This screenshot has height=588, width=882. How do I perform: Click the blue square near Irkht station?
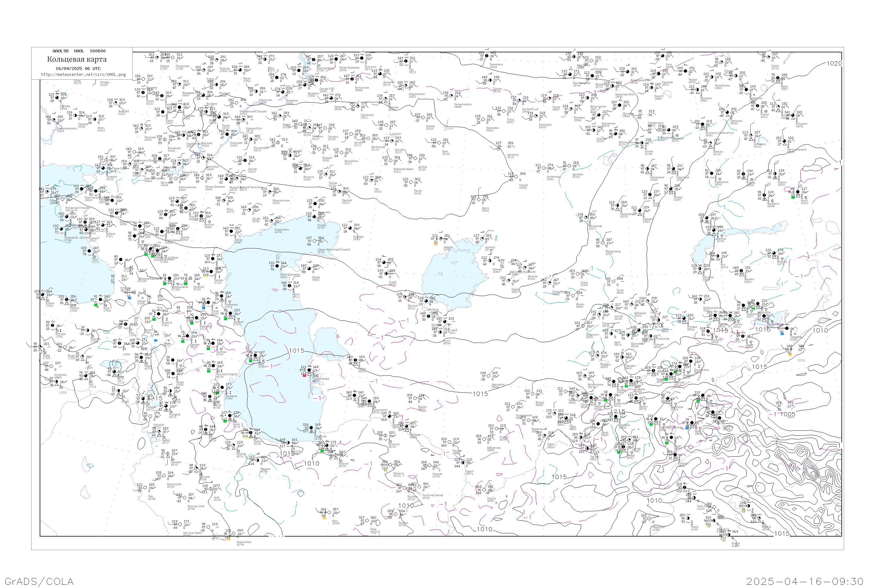[x=687, y=429]
